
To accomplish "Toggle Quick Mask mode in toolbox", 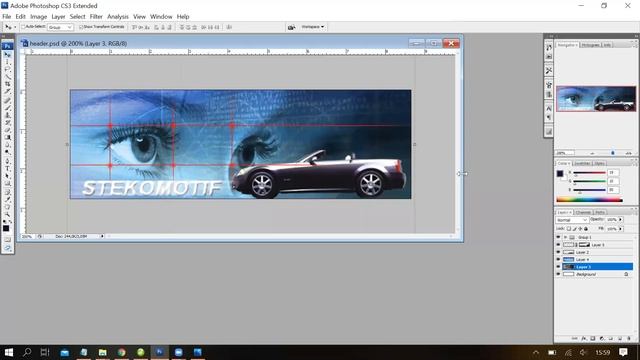I will [x=7, y=240].
